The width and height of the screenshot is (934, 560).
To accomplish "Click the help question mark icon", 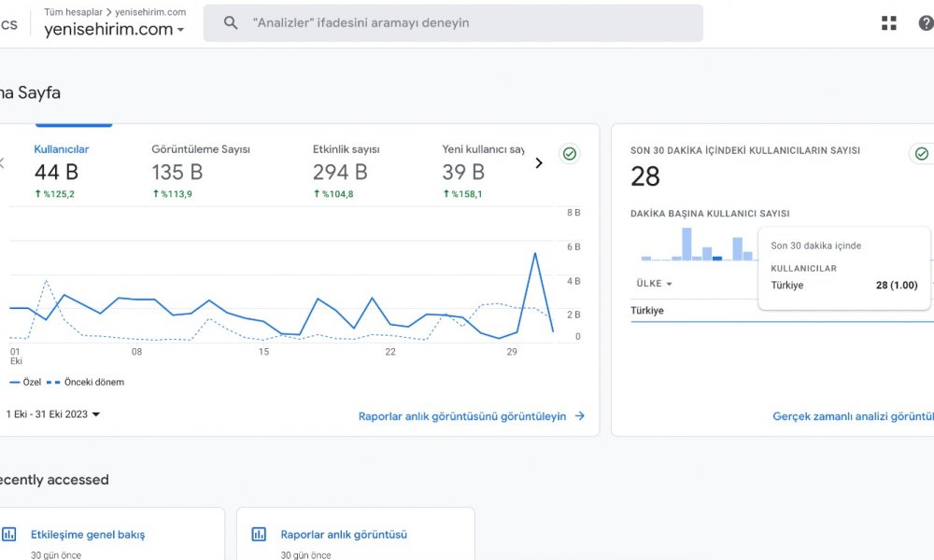I will pos(925,23).
